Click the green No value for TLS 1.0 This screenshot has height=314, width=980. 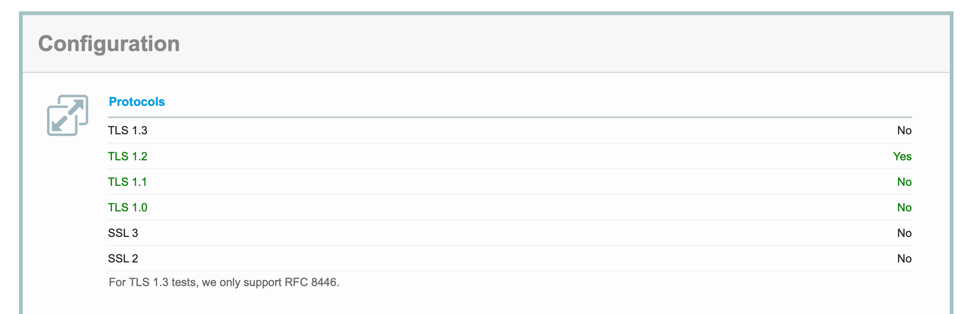[x=904, y=208]
